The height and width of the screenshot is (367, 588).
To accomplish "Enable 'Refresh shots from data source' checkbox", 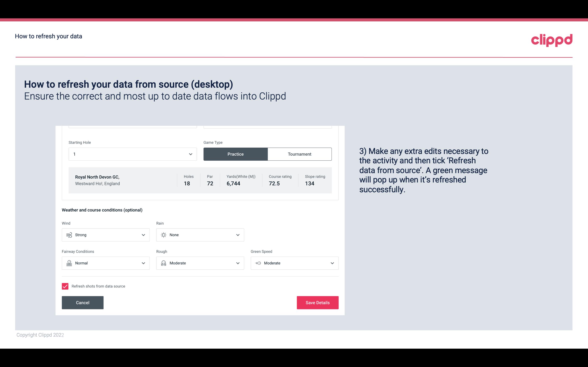I will tap(65, 286).
